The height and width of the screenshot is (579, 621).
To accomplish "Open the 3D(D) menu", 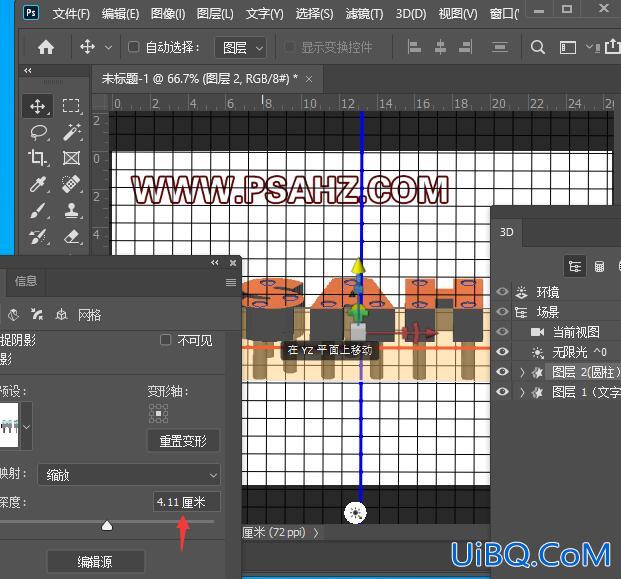I will 411,14.
